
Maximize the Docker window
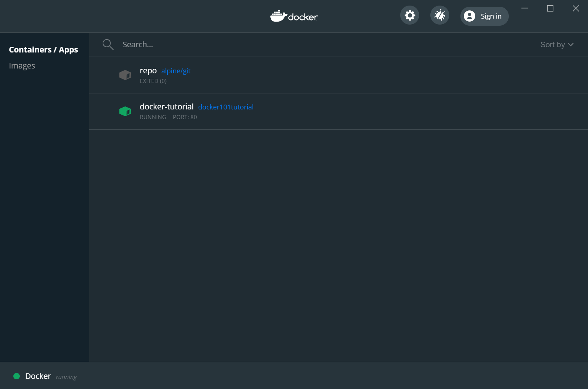[x=550, y=9]
